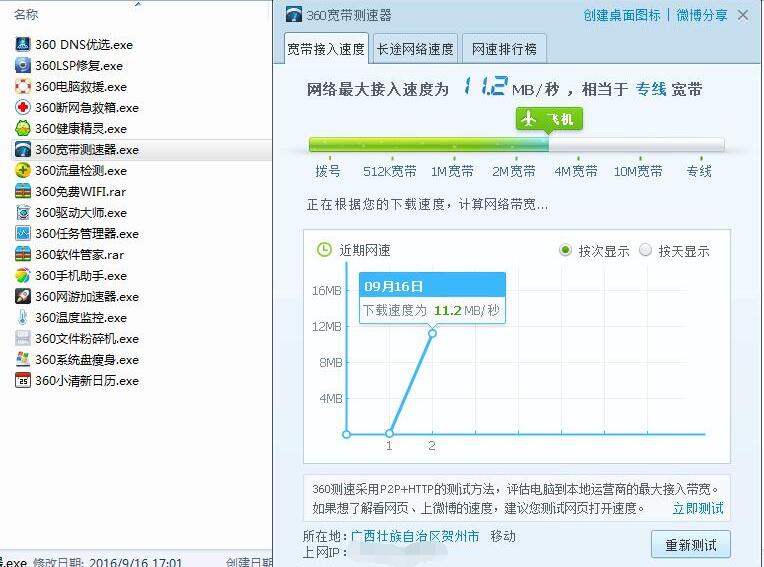Select file name 360电脑救援.exe

[81, 86]
